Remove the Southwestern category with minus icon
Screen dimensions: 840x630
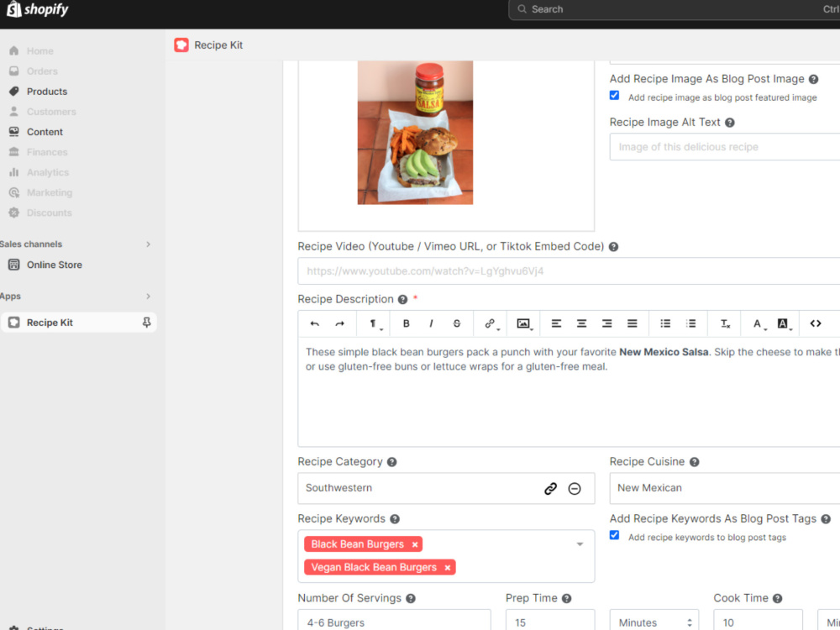click(x=575, y=489)
